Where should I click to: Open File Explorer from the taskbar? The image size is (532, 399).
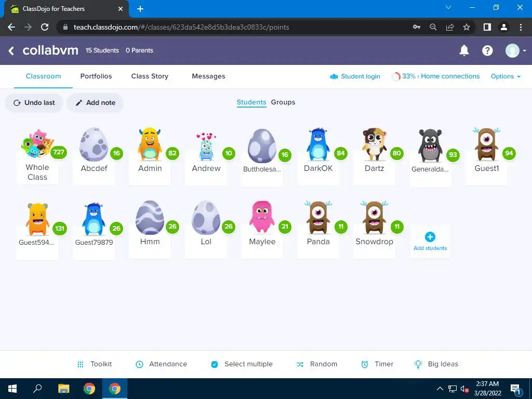pos(63,389)
